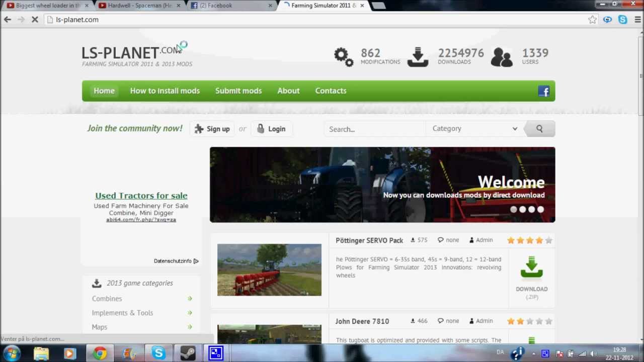
Task: Click the gears Modifications icon
Action: [344, 57]
